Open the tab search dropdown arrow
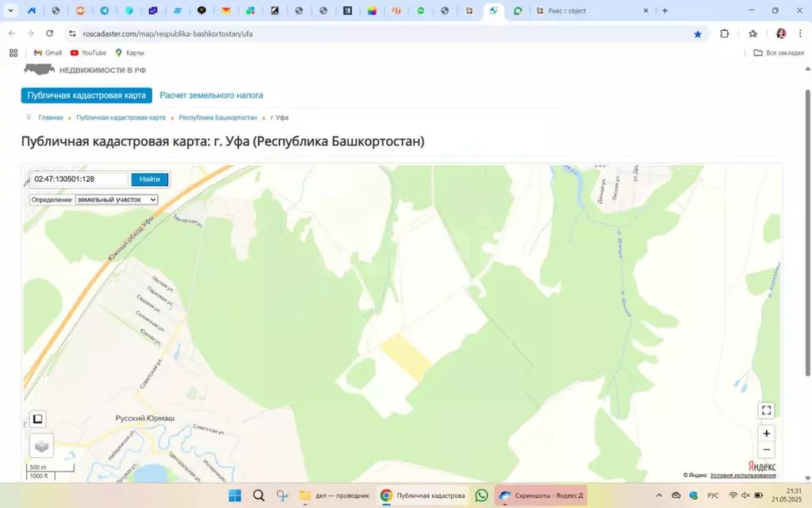 [x=11, y=11]
